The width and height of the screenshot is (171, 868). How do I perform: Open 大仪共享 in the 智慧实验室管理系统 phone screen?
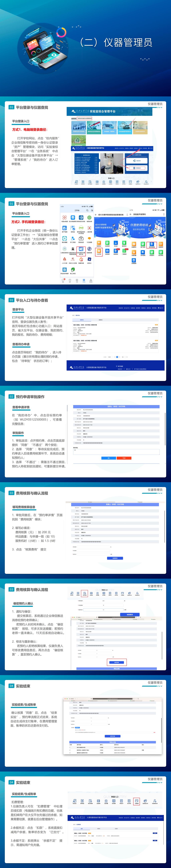[x=99, y=252]
